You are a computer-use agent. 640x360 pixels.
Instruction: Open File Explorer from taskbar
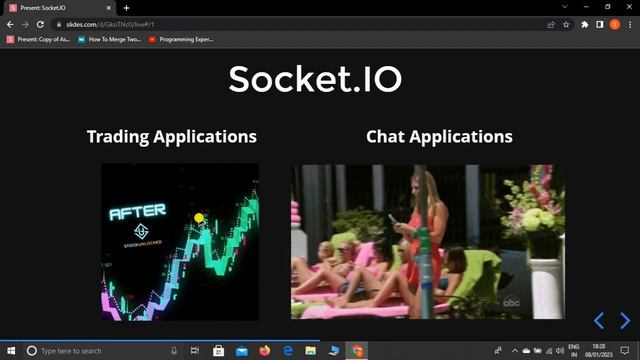(x=311, y=351)
